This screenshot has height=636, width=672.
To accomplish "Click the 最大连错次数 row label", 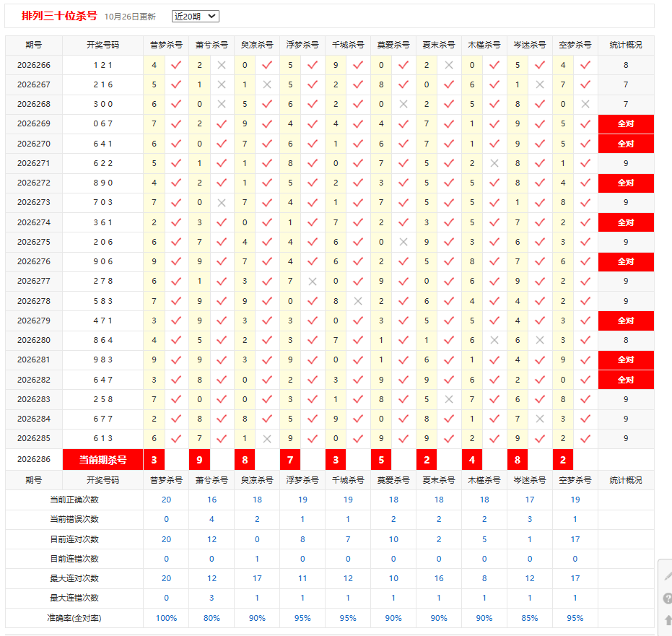I will [x=74, y=598].
